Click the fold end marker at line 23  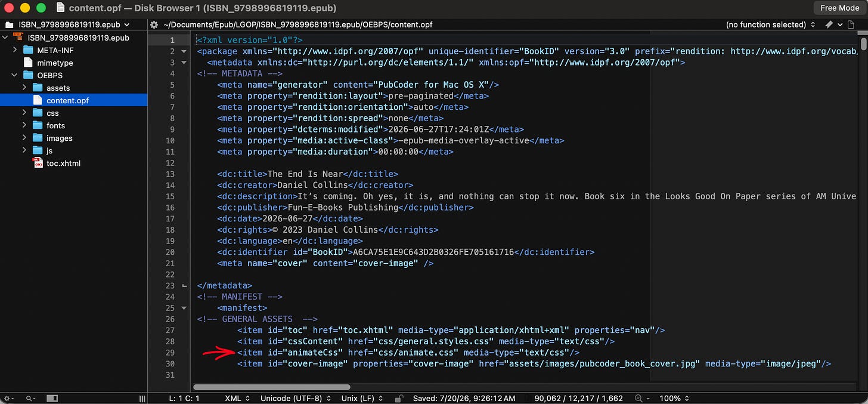[x=184, y=286]
